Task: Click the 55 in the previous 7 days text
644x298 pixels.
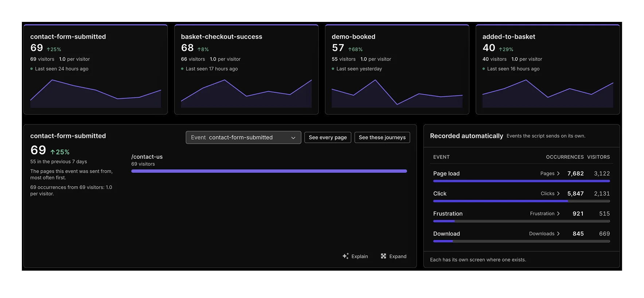Action: 59,162
